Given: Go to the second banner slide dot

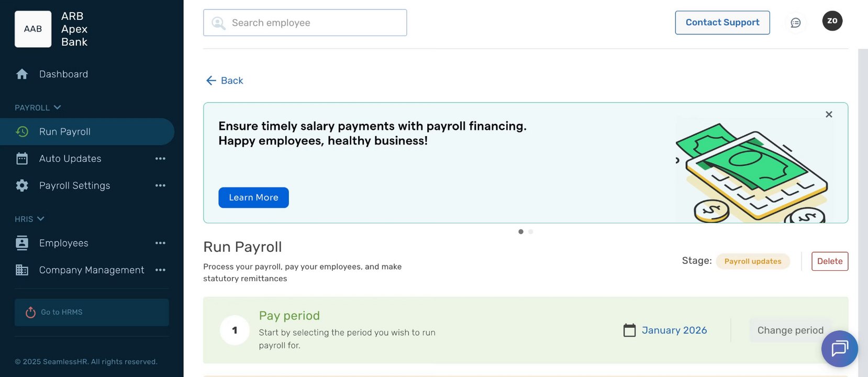Looking at the screenshot, I should tap(530, 231).
